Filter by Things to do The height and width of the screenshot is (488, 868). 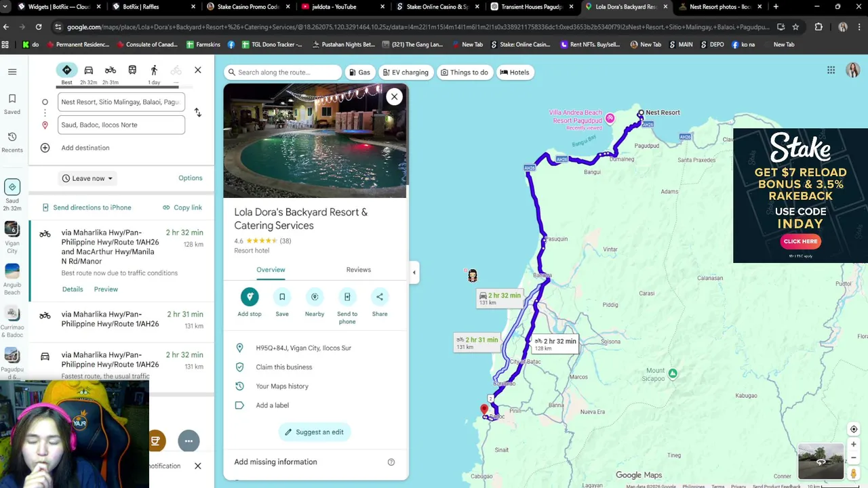[x=465, y=73]
